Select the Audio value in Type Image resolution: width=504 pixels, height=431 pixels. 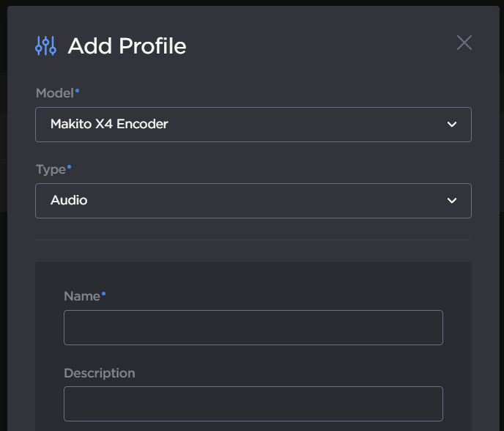pyautogui.click(x=69, y=201)
